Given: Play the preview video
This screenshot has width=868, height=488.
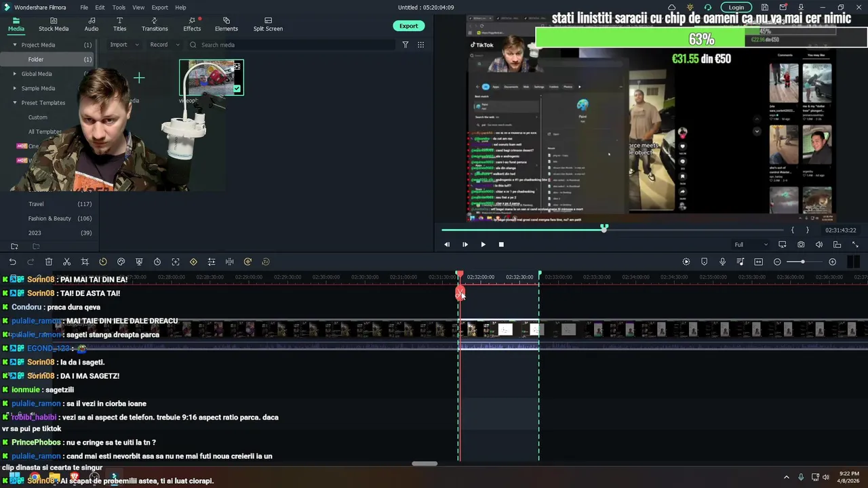Looking at the screenshot, I should 483,245.
